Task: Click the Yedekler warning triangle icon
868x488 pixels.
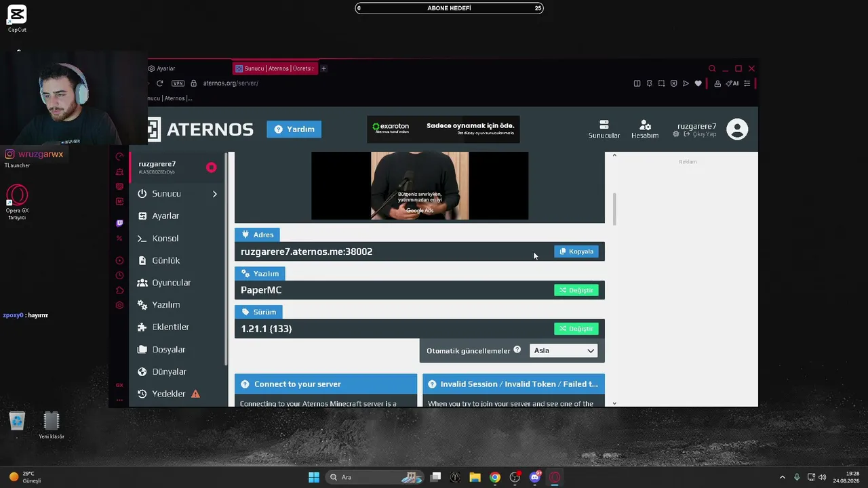Action: (x=195, y=394)
